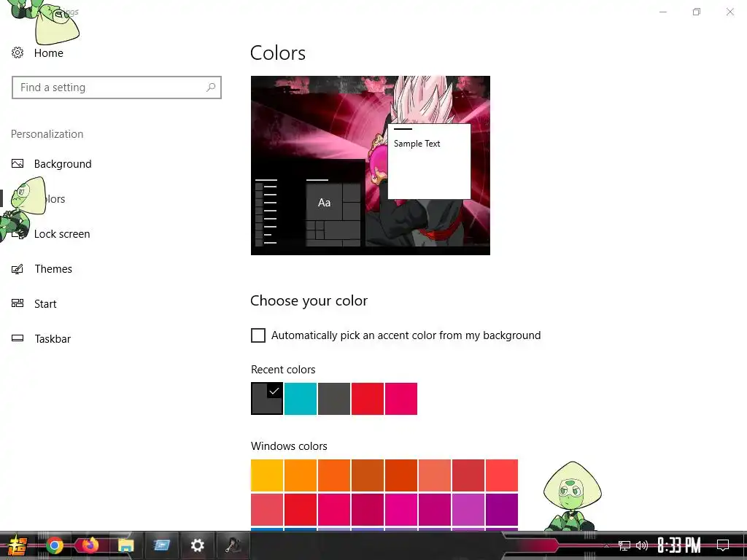Enable automatically pick an accent color checkbox
Viewport: 747px width, 560px height.
pyautogui.click(x=258, y=335)
